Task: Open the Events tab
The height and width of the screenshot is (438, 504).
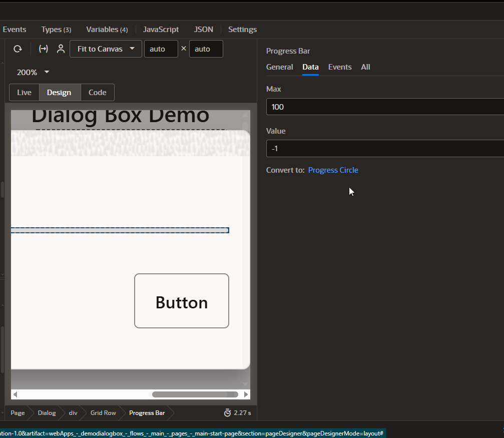Action: tap(15, 30)
